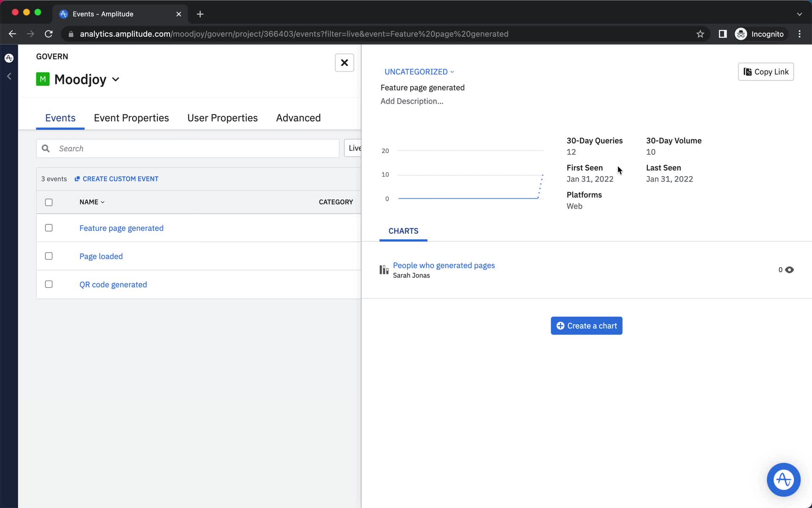Go back in browser history
The width and height of the screenshot is (812, 508).
[x=12, y=34]
